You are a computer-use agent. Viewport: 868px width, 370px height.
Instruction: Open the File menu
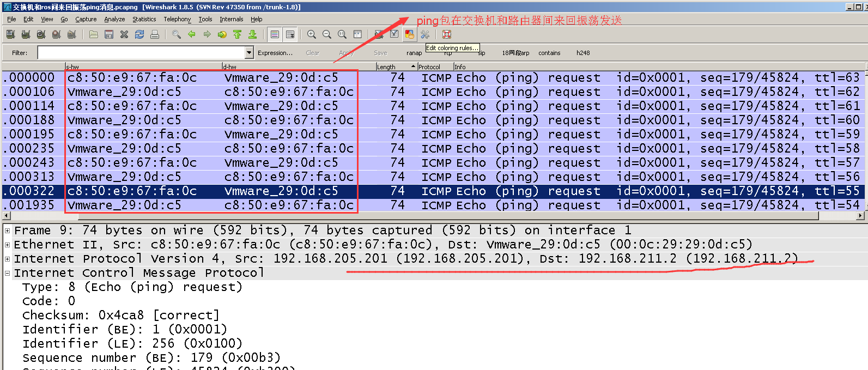pos(11,19)
